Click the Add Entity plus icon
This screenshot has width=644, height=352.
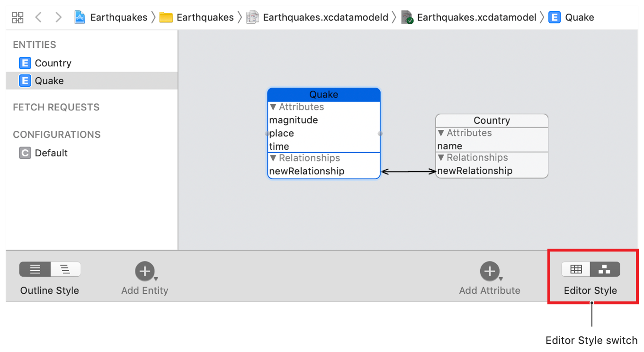pyautogui.click(x=144, y=271)
